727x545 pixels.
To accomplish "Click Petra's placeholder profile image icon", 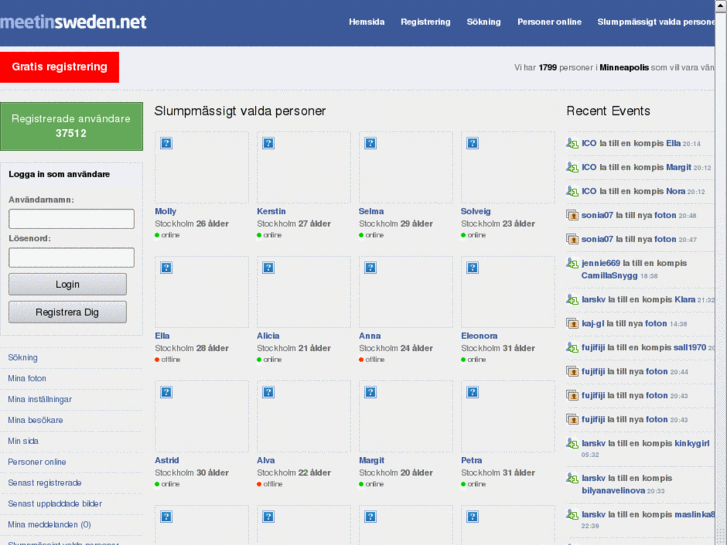I will tap(472, 392).
